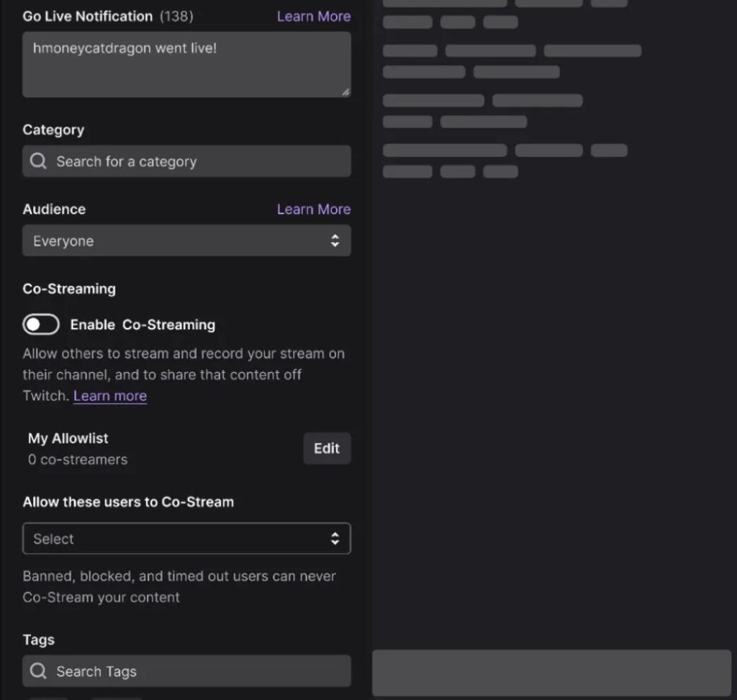Click the 0 co-streamers label
The image size is (737, 700).
click(78, 459)
